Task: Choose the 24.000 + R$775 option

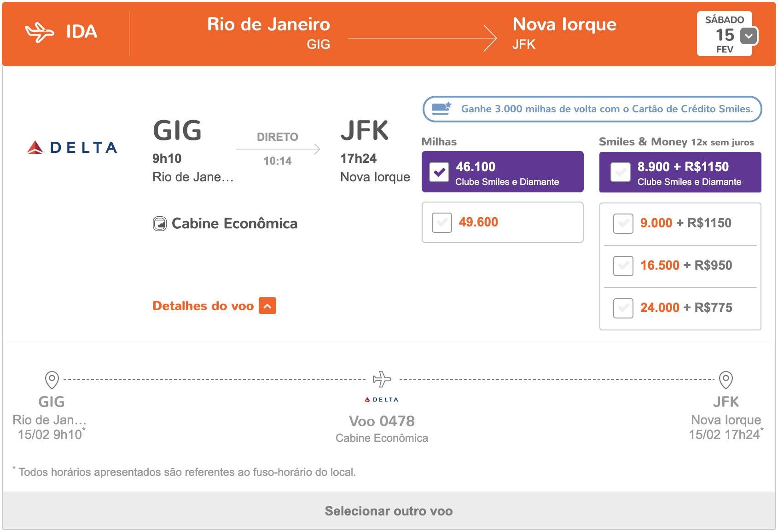Action: 623,308
